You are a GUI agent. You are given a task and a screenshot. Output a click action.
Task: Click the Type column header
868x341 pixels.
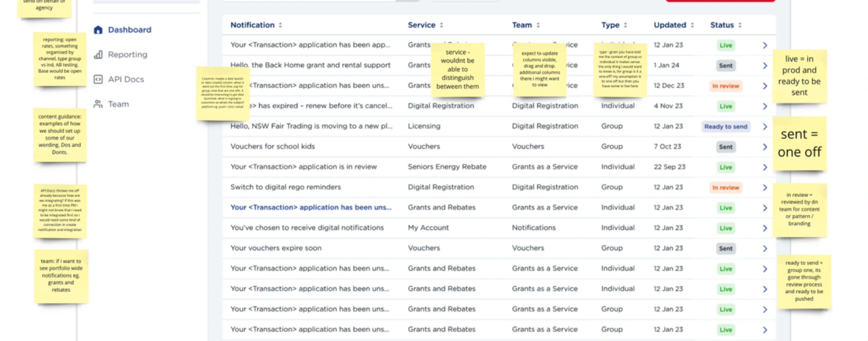(x=610, y=25)
